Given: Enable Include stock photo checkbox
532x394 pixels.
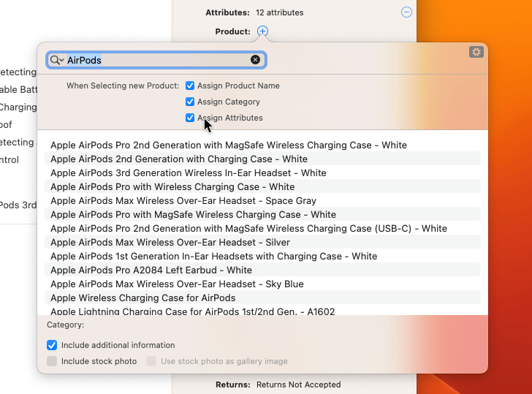Looking at the screenshot, I should coord(52,361).
